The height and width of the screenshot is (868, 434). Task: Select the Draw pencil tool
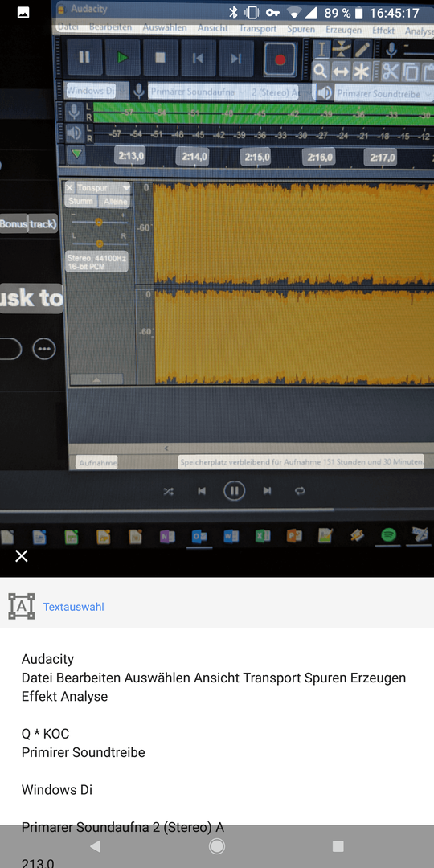coord(362,50)
